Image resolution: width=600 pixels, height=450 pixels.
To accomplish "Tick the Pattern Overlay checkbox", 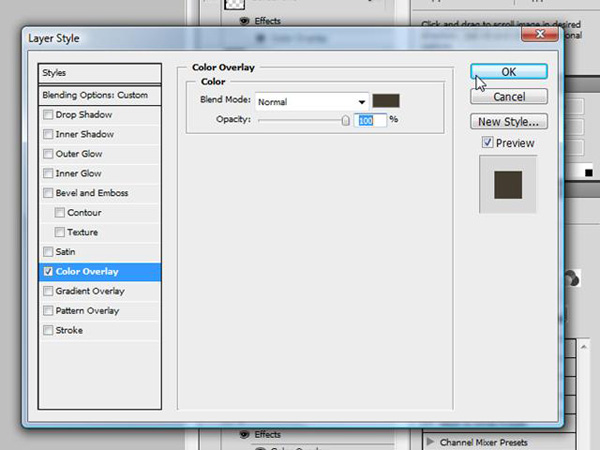I will (48, 311).
